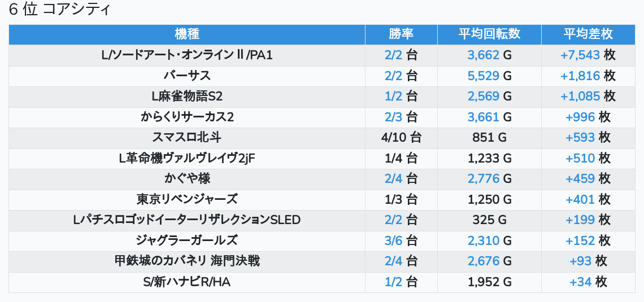Image resolution: width=644 pixels, height=302 pixels.
Task: Click the S/新ハナビR/HA machine name
Action: pos(187,282)
